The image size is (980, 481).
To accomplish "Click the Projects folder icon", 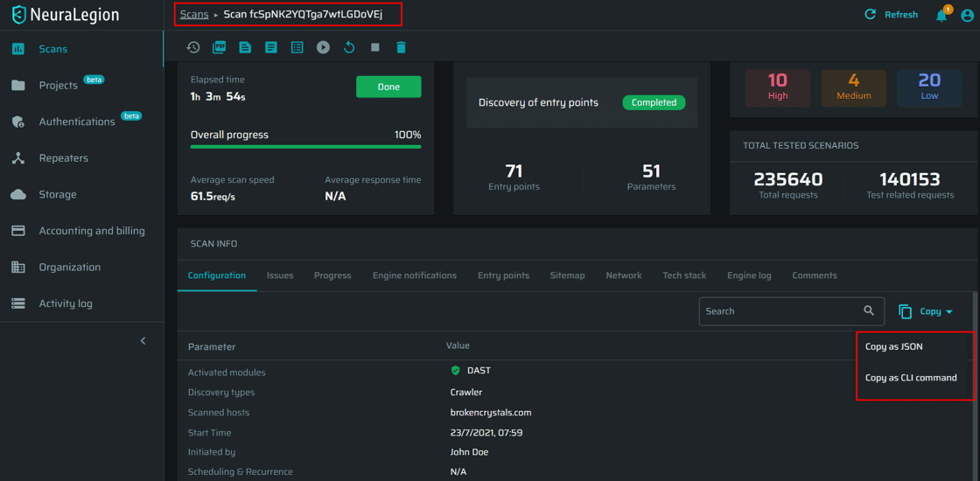I will (18, 85).
